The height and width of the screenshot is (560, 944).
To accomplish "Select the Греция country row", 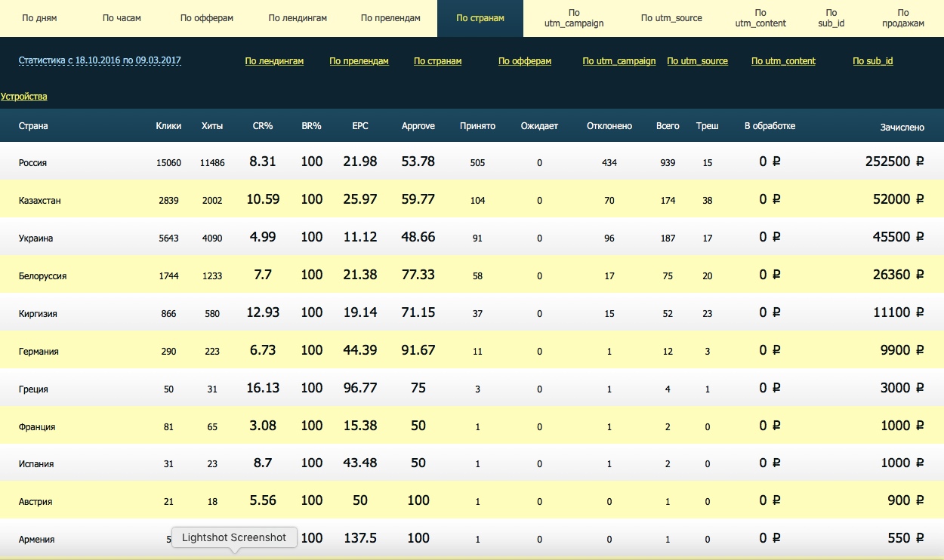I will pos(472,388).
